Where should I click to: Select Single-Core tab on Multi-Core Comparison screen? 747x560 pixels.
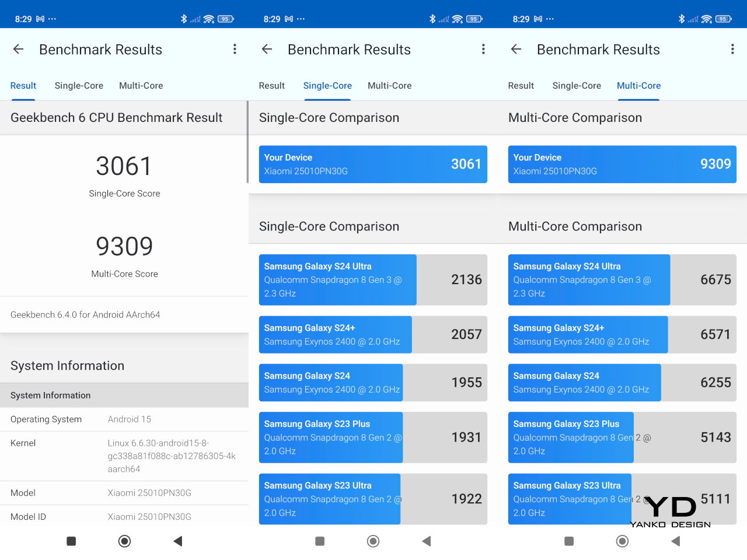click(x=577, y=86)
